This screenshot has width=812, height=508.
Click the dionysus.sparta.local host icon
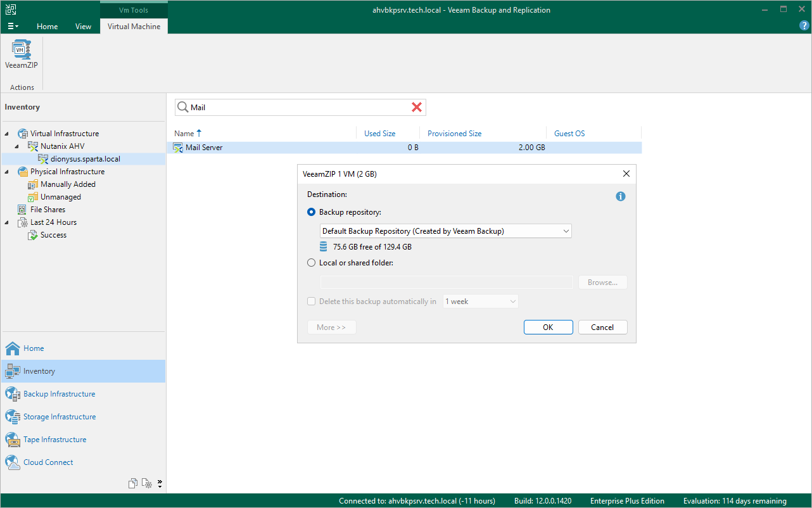(43, 159)
